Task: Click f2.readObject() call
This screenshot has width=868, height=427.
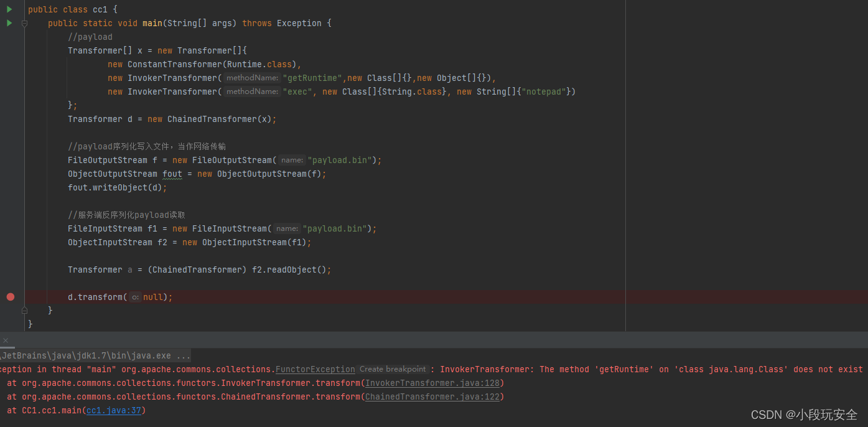Action: (x=289, y=270)
